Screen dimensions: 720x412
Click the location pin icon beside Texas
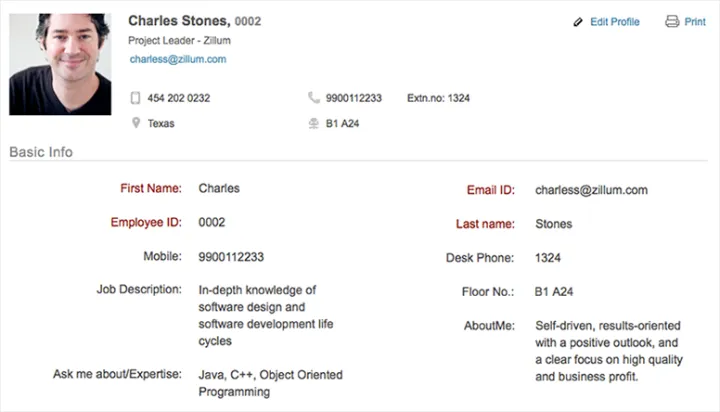135,124
